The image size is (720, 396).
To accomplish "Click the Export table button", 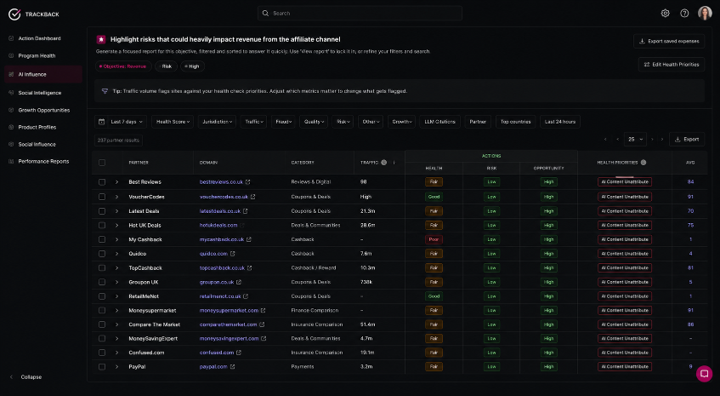I will [x=687, y=139].
